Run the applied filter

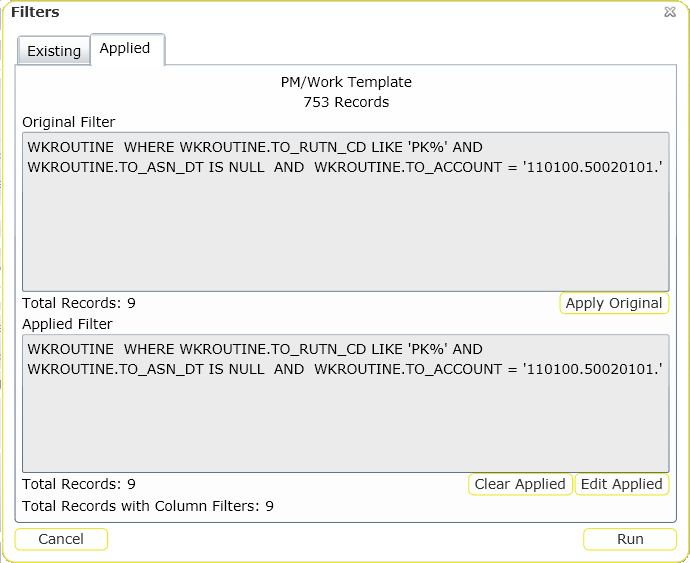click(630, 539)
